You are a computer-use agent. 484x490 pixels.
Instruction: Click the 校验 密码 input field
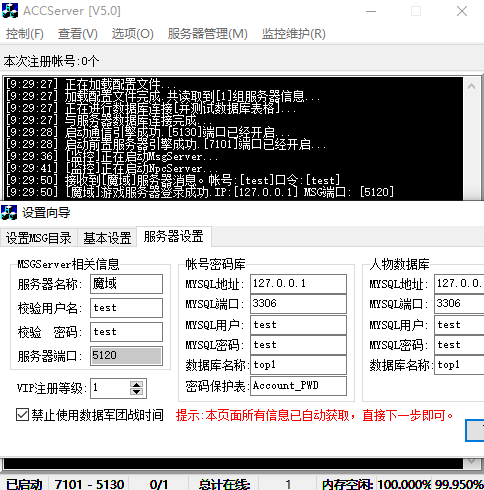coord(126,332)
